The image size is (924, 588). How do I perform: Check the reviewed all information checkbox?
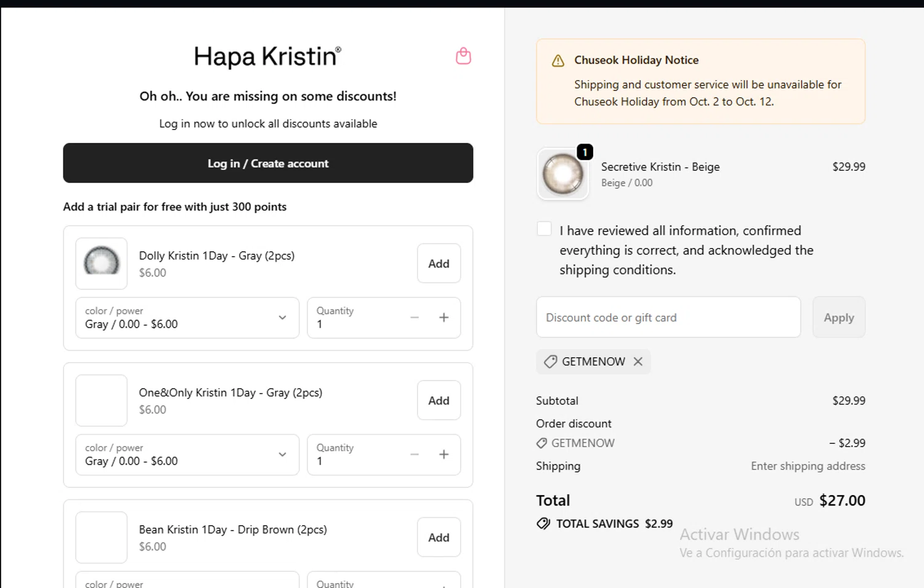545,228
